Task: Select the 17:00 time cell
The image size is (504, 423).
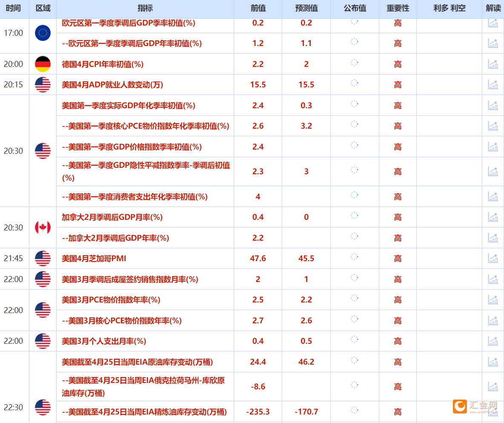Action: pyautogui.click(x=13, y=33)
